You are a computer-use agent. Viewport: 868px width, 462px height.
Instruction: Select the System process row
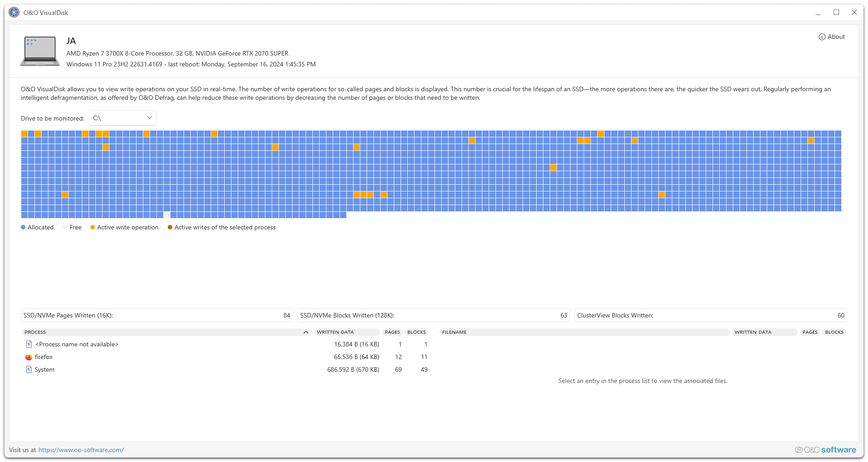click(x=225, y=369)
